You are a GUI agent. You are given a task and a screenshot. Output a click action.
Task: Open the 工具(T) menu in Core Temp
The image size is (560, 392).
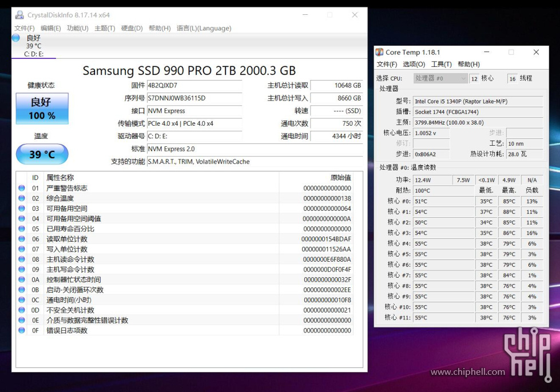point(442,64)
